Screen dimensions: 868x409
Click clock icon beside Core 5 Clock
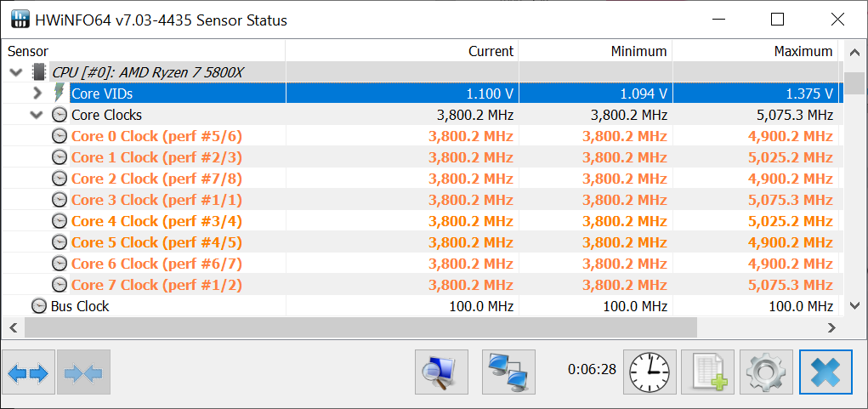click(59, 242)
